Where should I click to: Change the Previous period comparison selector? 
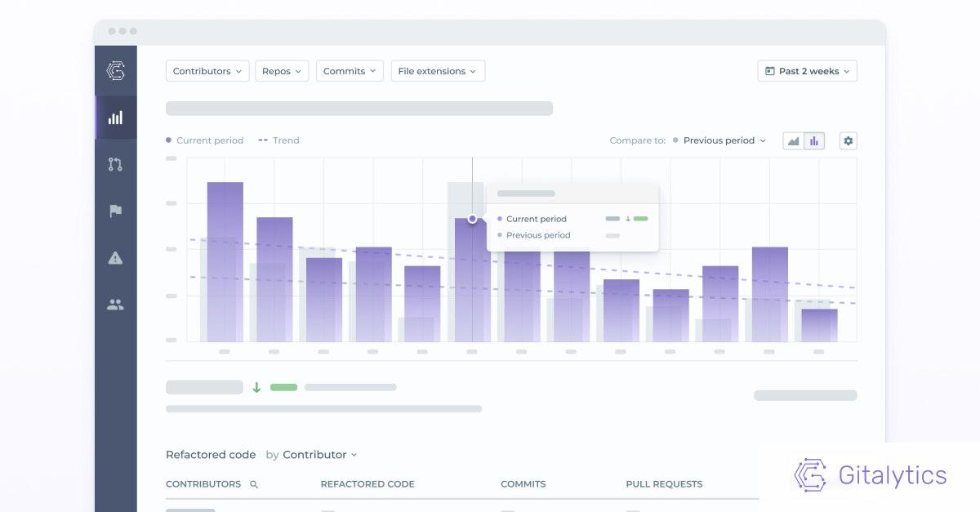(724, 140)
